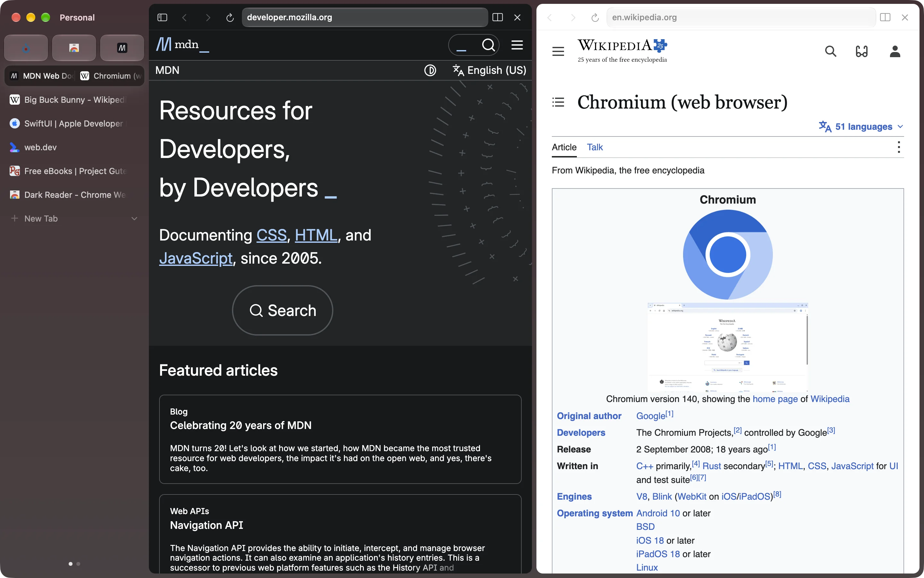Follow the Rust link in infobox
Screen dimensions: 924x578
(712, 466)
